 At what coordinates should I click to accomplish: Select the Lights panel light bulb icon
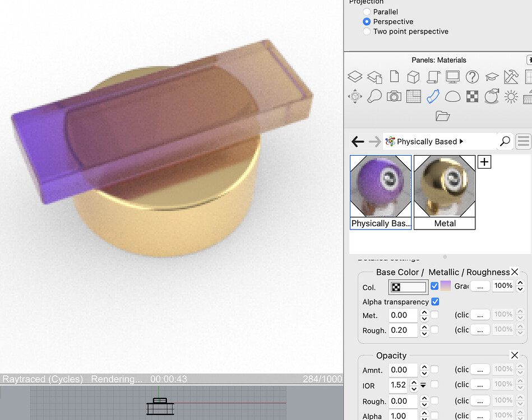[374, 96]
